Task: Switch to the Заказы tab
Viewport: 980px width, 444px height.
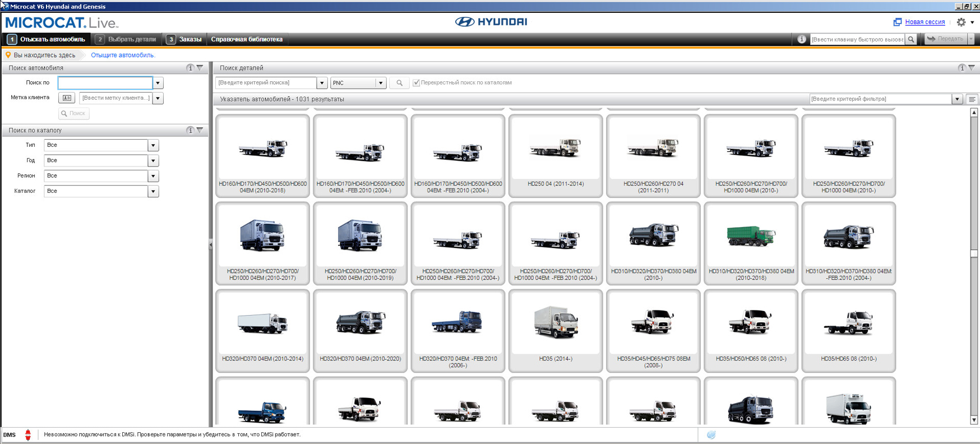Action: 184,39
